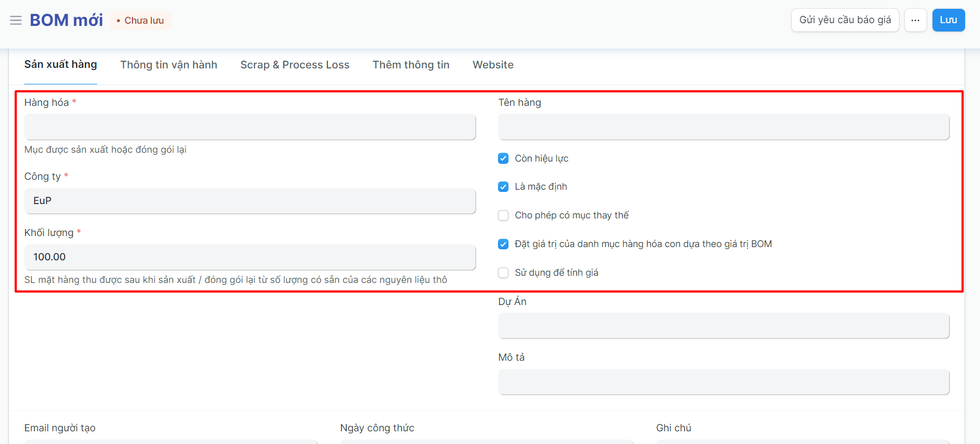Open the Hàng hóa item selector field
The image size is (980, 444).
click(250, 127)
